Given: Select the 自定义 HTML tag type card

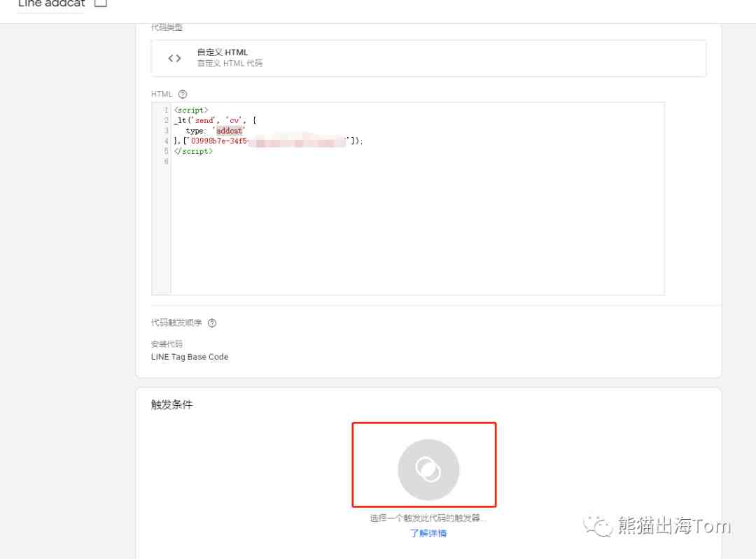Looking at the screenshot, I should pyautogui.click(x=428, y=58).
